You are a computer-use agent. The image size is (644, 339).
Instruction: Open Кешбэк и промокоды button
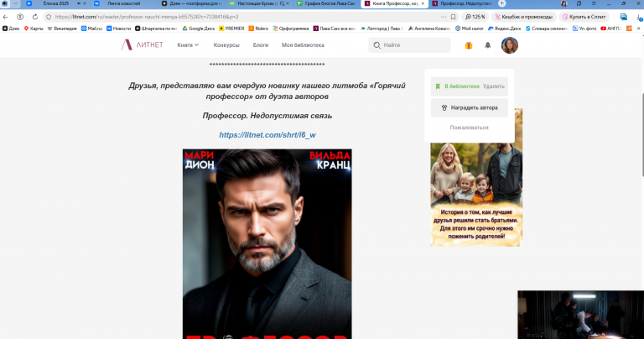click(523, 17)
